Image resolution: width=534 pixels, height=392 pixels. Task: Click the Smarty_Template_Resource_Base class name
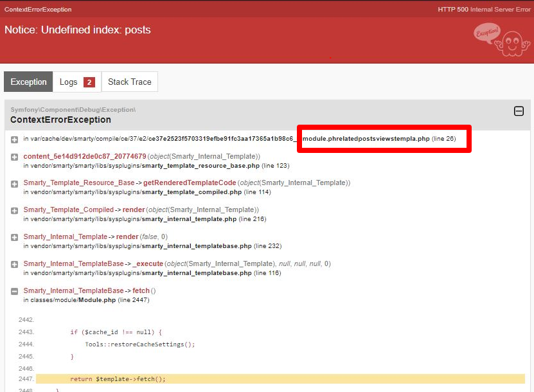pos(79,183)
